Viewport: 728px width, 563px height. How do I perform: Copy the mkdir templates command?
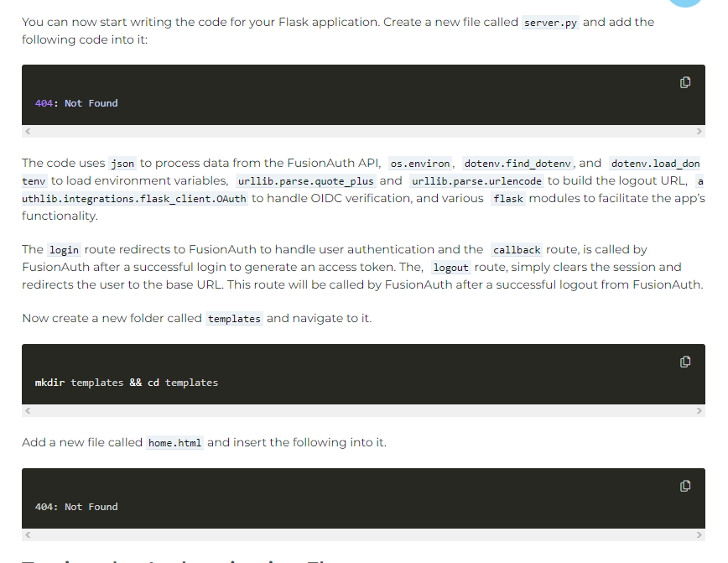685,362
